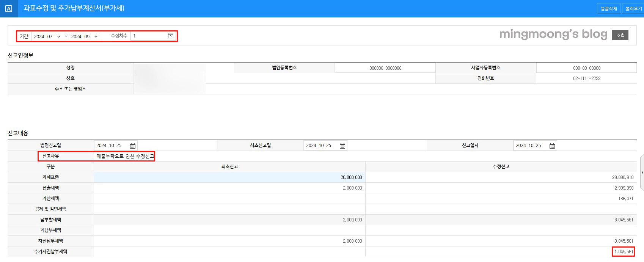Click the 수정신고 column header
644x262 pixels.
(501, 167)
